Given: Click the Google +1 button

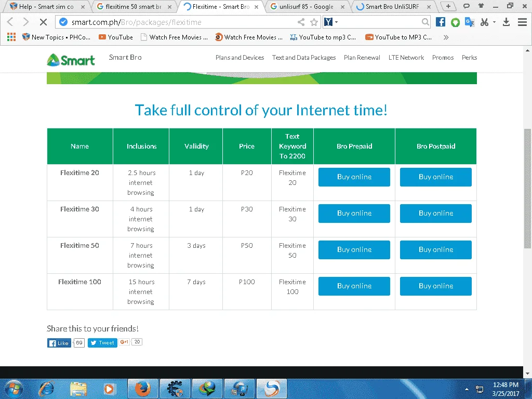Looking at the screenshot, I should pyautogui.click(x=124, y=342).
